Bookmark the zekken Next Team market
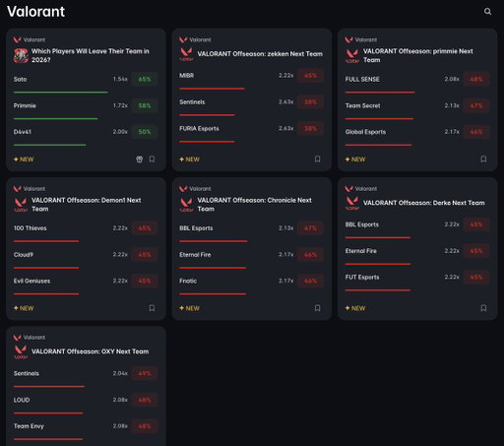 click(318, 159)
